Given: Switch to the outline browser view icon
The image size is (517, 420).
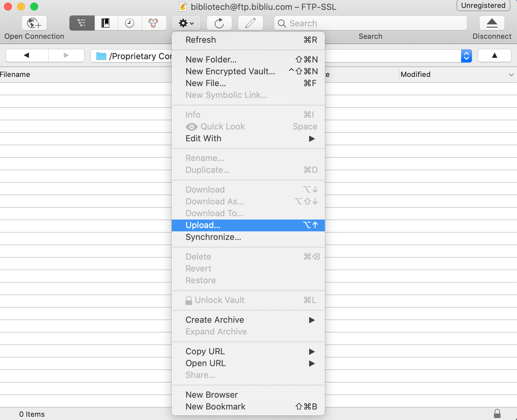Looking at the screenshot, I should [x=82, y=23].
